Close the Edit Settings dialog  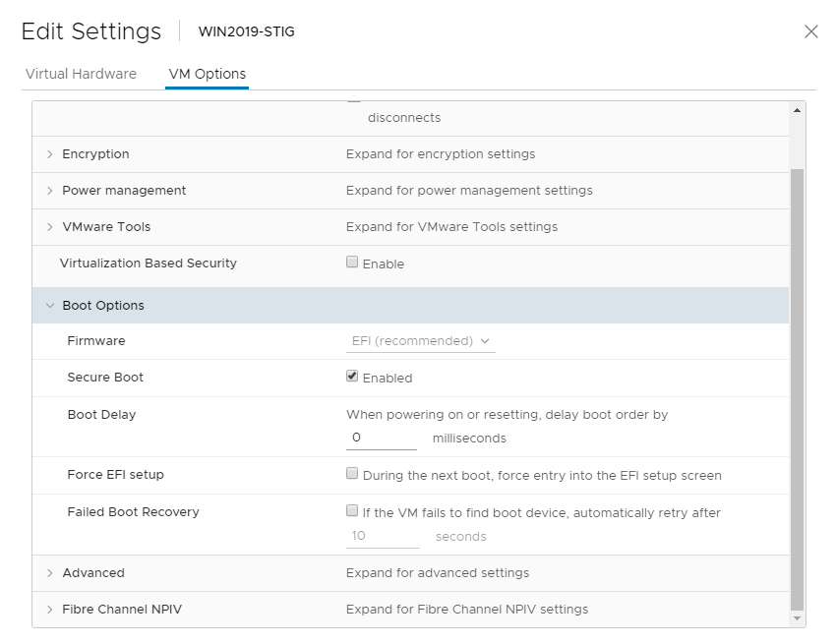810,31
